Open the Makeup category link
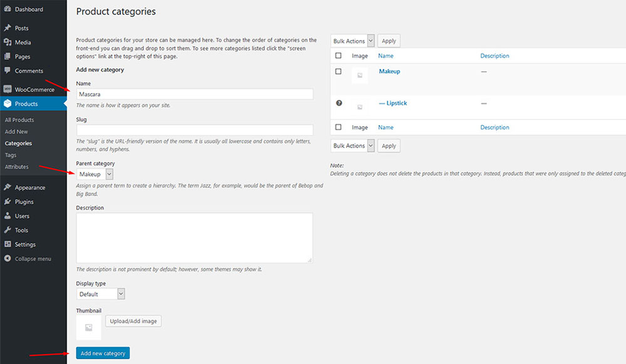The width and height of the screenshot is (626, 364). point(389,71)
